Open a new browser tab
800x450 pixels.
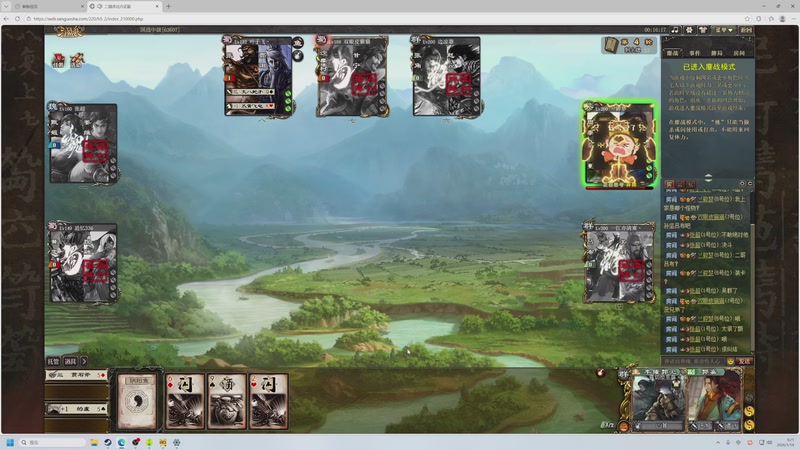[168, 6]
